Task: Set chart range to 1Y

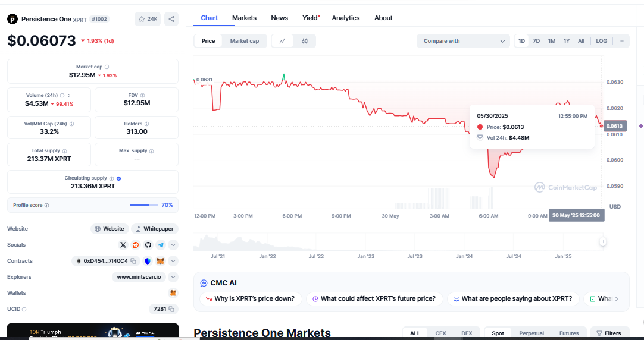Action: [567, 41]
